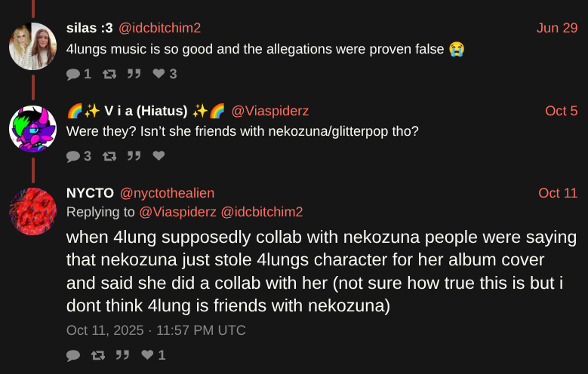Click the retweet icon on NYCTO's post

coord(97,355)
